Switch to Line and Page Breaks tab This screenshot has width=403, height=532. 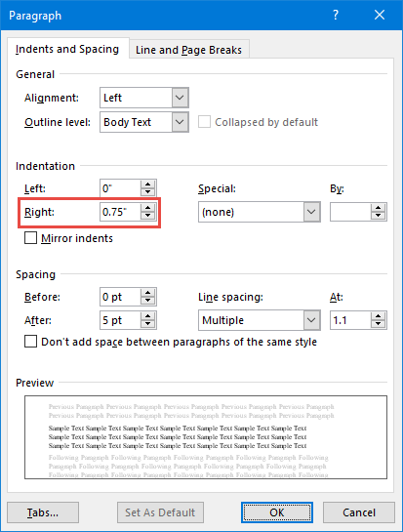tap(189, 50)
